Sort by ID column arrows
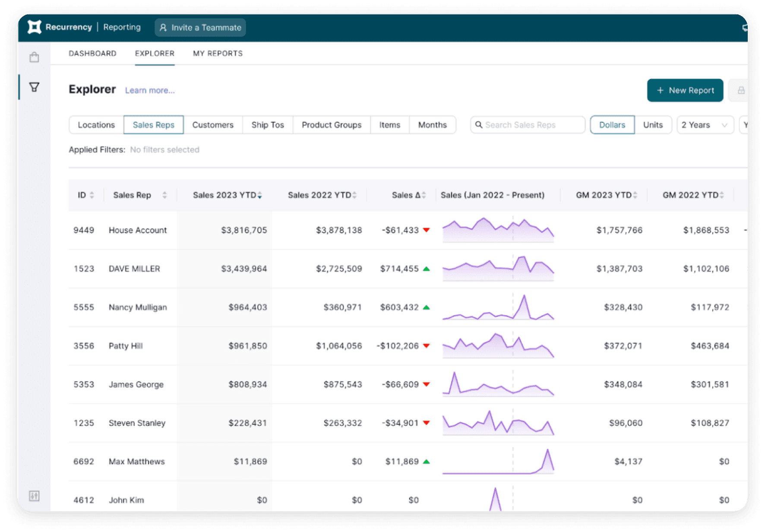 pyautogui.click(x=92, y=195)
